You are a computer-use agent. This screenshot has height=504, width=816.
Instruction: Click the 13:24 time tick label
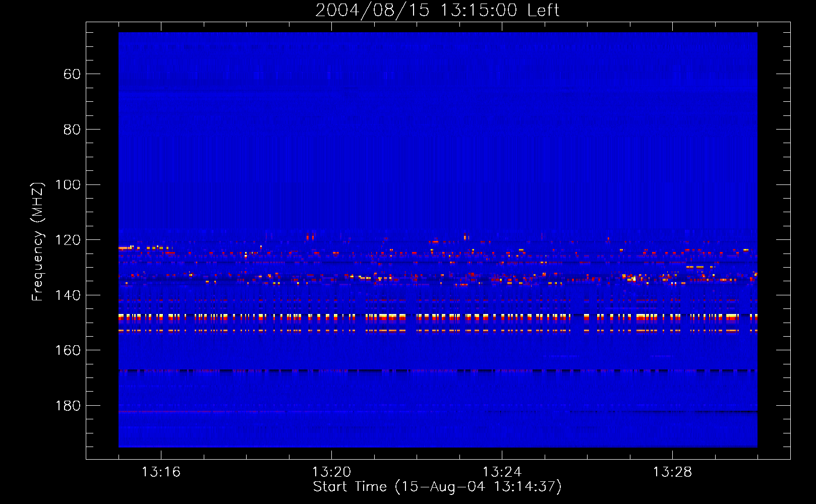(502, 472)
